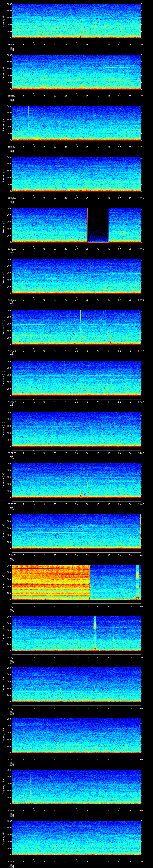Click the 1000 frequency tick on the 23:18 panel
Image resolution: width=153 pixels, height=868 pixels.
click(x=8, y=208)
